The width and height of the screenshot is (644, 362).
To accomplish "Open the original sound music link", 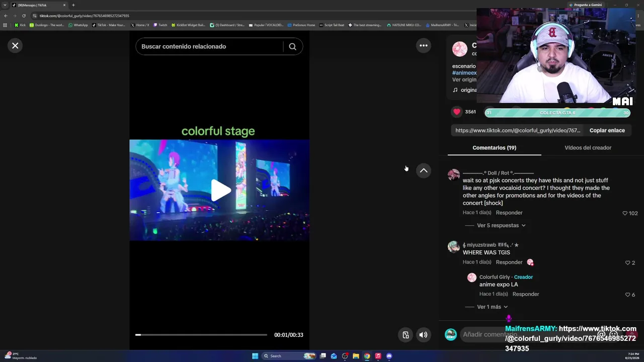I will [x=464, y=90].
